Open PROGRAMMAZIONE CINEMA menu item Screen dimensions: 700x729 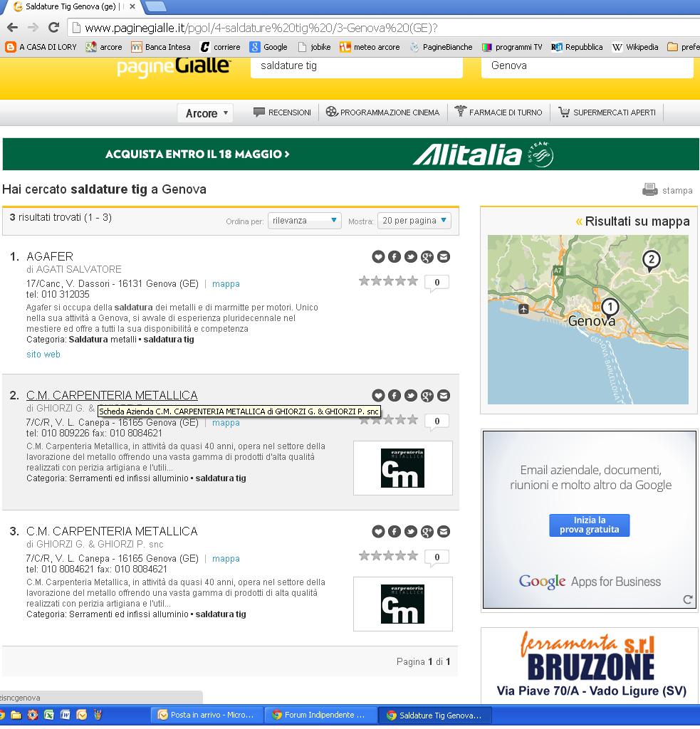pyautogui.click(x=382, y=112)
